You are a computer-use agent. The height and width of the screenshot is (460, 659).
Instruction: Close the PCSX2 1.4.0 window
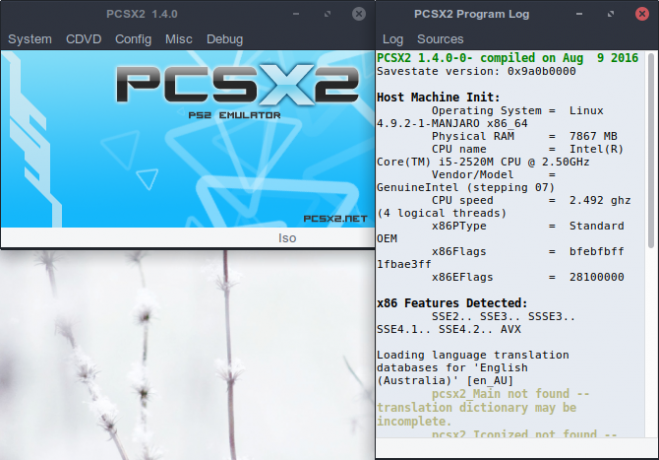point(358,14)
